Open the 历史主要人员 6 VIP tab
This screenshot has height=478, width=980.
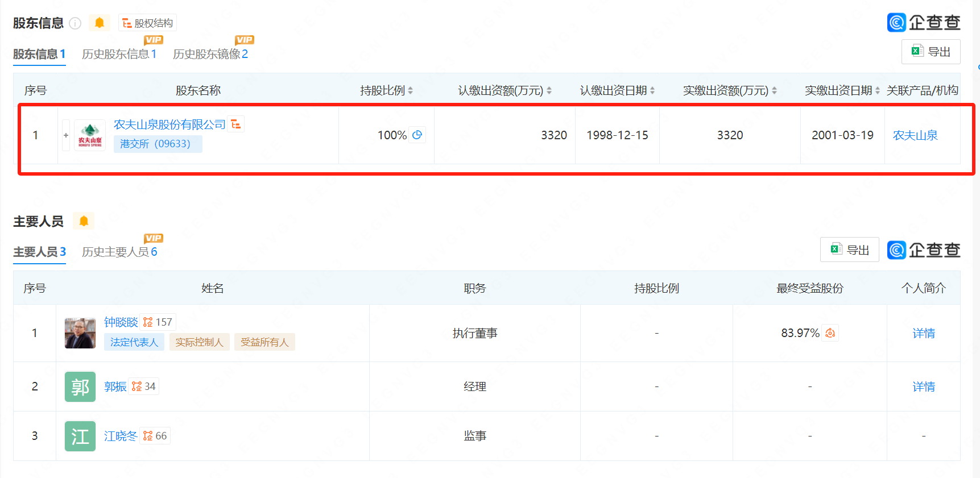(119, 252)
